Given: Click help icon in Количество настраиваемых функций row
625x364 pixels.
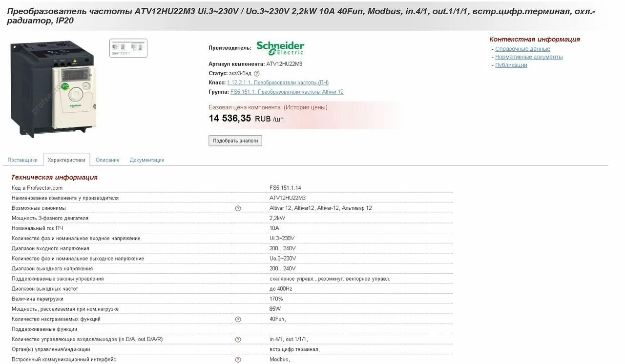Looking at the screenshot, I should point(238,320).
